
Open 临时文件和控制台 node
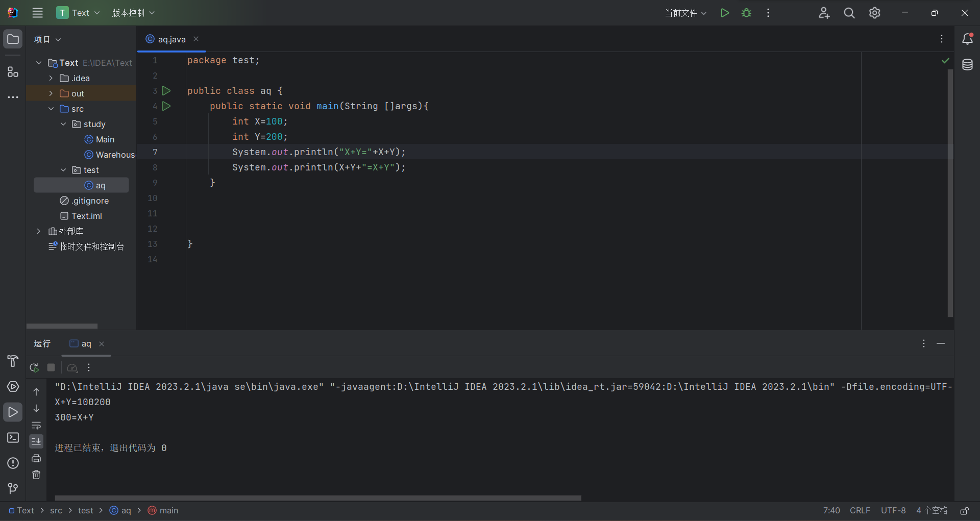pyautogui.click(x=86, y=246)
